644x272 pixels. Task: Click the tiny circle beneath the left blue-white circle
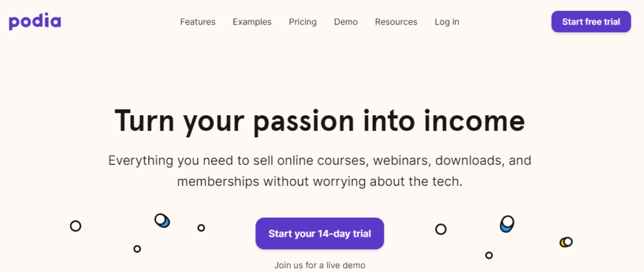click(x=137, y=249)
